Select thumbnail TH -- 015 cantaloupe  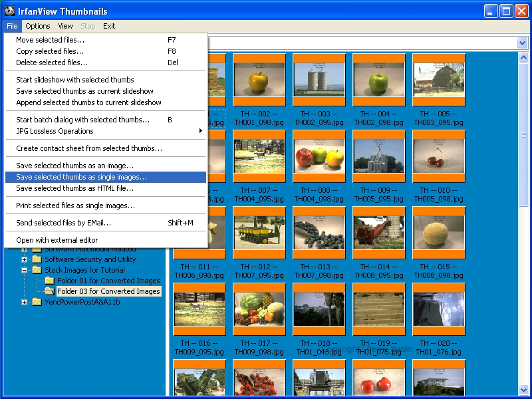[439, 233]
